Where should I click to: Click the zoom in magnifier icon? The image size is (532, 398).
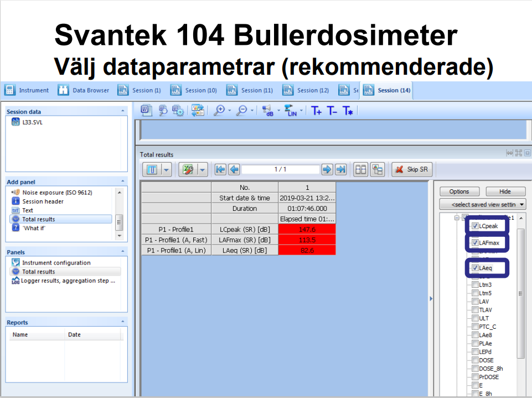pos(219,111)
